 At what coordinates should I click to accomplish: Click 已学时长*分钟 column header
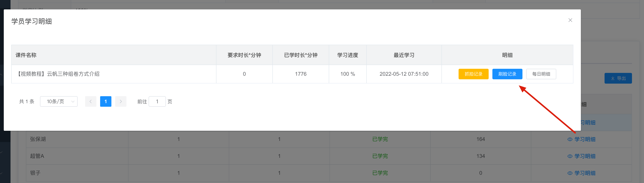(301, 55)
